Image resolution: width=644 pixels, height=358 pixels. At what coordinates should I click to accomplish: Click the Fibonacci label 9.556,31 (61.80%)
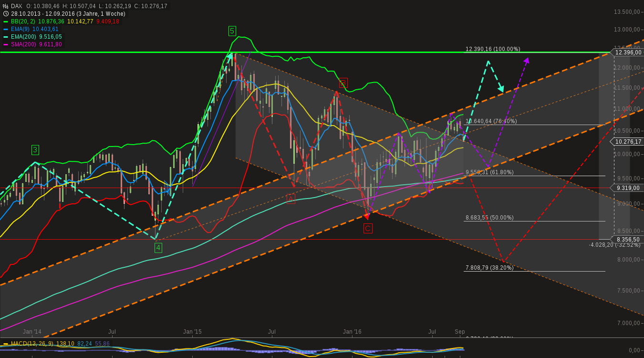489,172
